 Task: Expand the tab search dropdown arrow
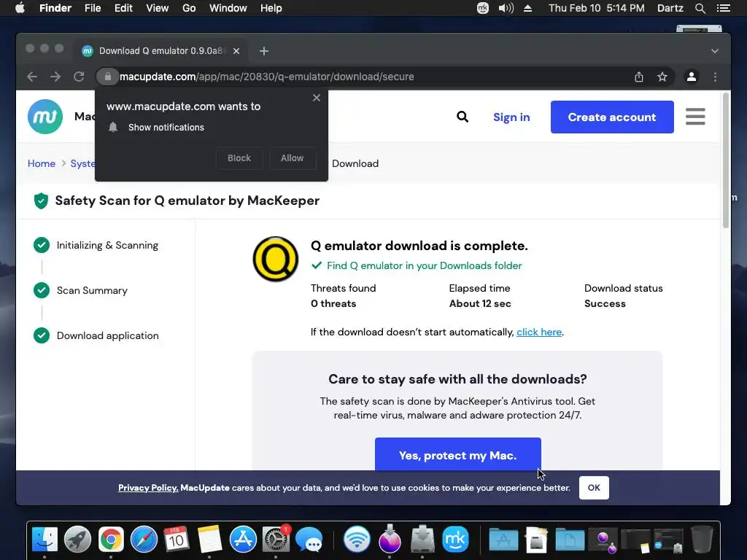tap(715, 51)
